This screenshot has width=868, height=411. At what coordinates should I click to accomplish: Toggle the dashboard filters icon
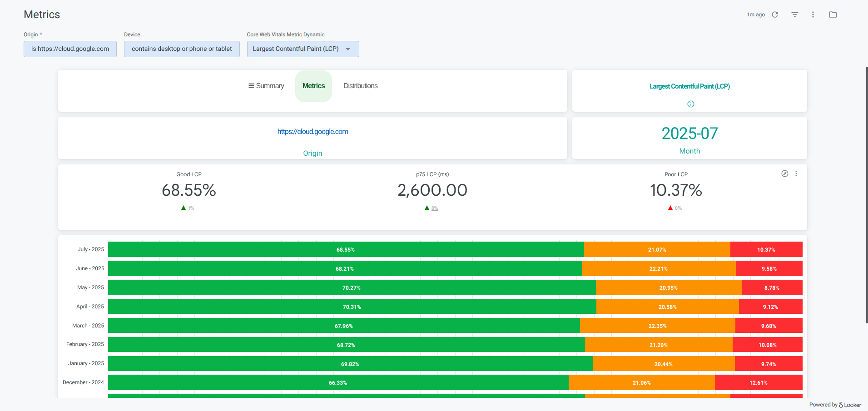point(795,15)
